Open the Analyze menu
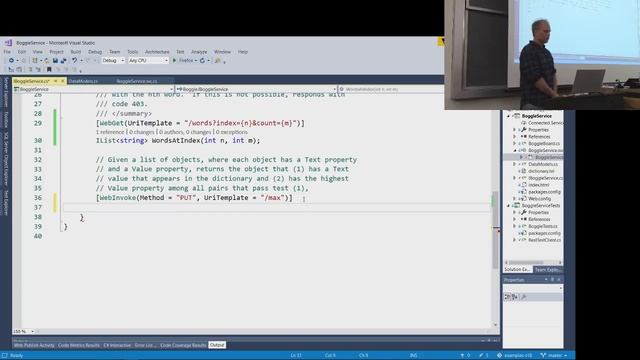The image size is (640, 360). [x=199, y=52]
